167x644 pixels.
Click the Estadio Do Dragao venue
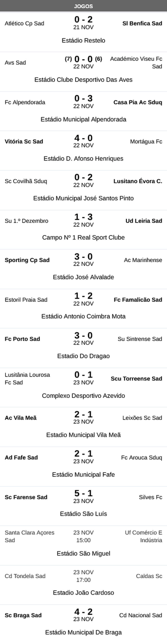pos(83,356)
